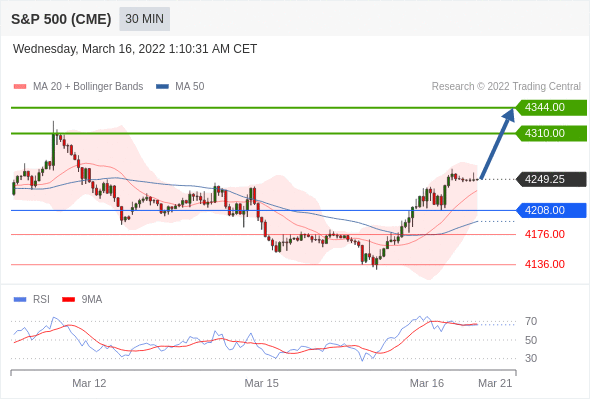
Task: Click the Mar 12 date label
Action: (x=89, y=383)
